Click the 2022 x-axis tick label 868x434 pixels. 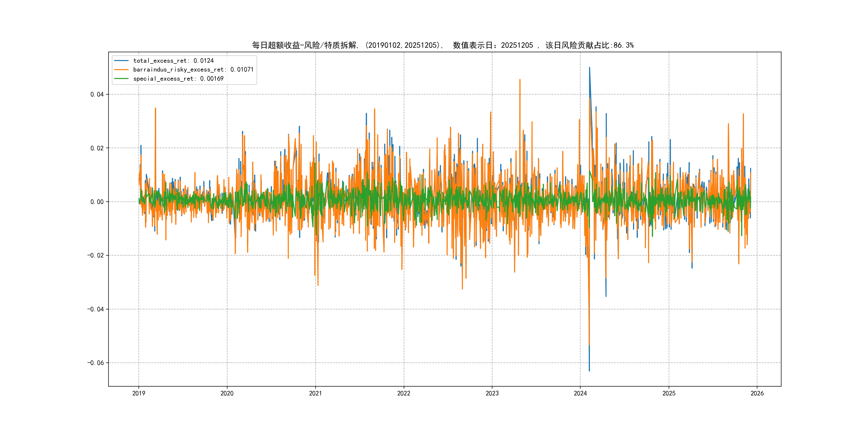tap(404, 393)
